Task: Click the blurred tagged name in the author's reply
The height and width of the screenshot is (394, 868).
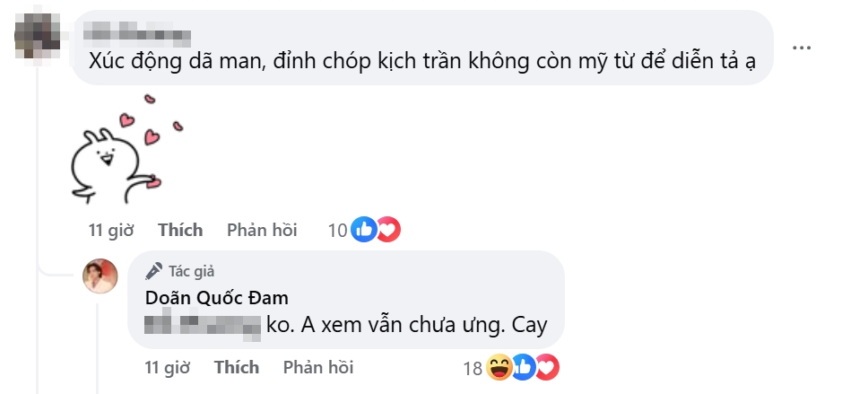Action: [x=202, y=324]
